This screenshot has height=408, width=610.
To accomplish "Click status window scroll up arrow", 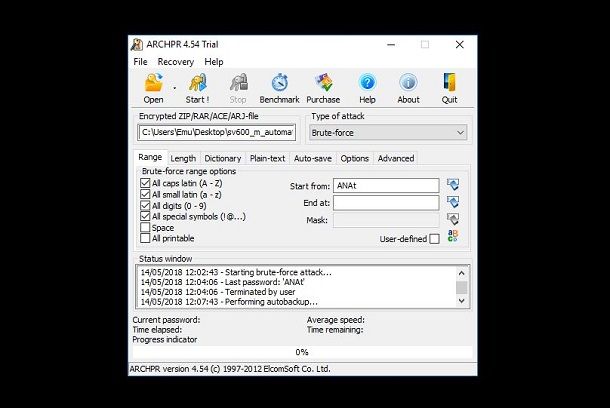I will pyautogui.click(x=462, y=273).
